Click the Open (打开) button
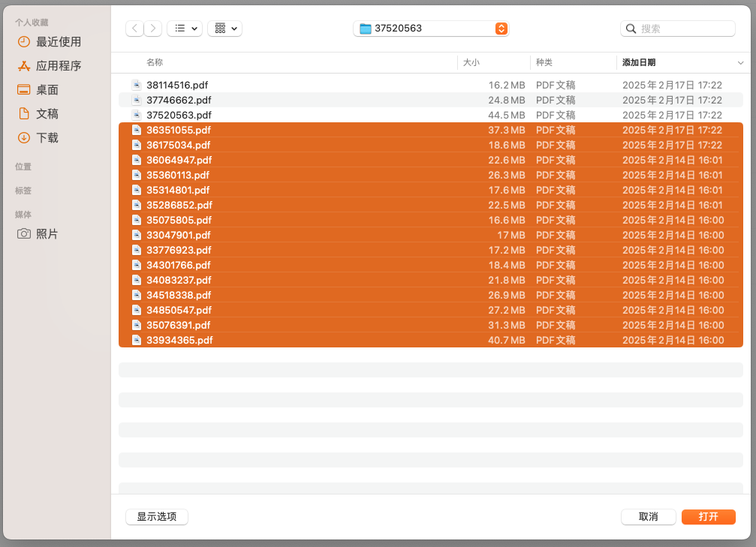This screenshot has height=547, width=756. pos(708,517)
